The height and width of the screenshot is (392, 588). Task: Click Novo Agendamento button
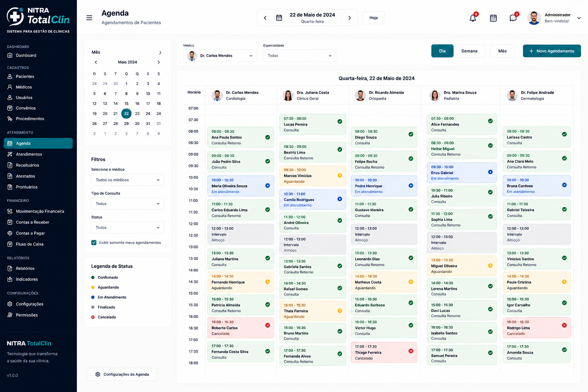coord(552,51)
